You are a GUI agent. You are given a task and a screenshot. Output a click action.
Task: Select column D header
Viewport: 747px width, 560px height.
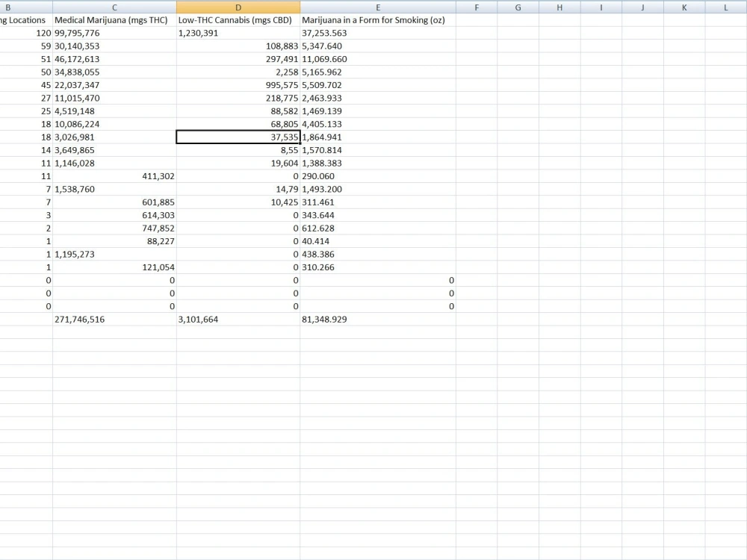pos(238,7)
